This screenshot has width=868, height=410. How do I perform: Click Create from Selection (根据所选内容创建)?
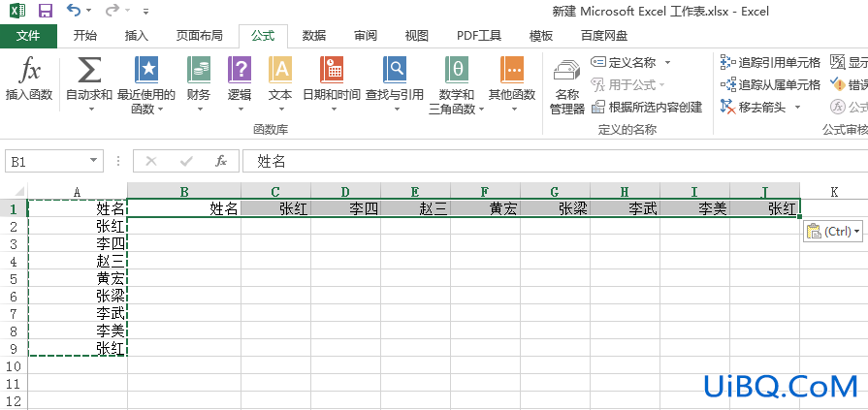647,107
